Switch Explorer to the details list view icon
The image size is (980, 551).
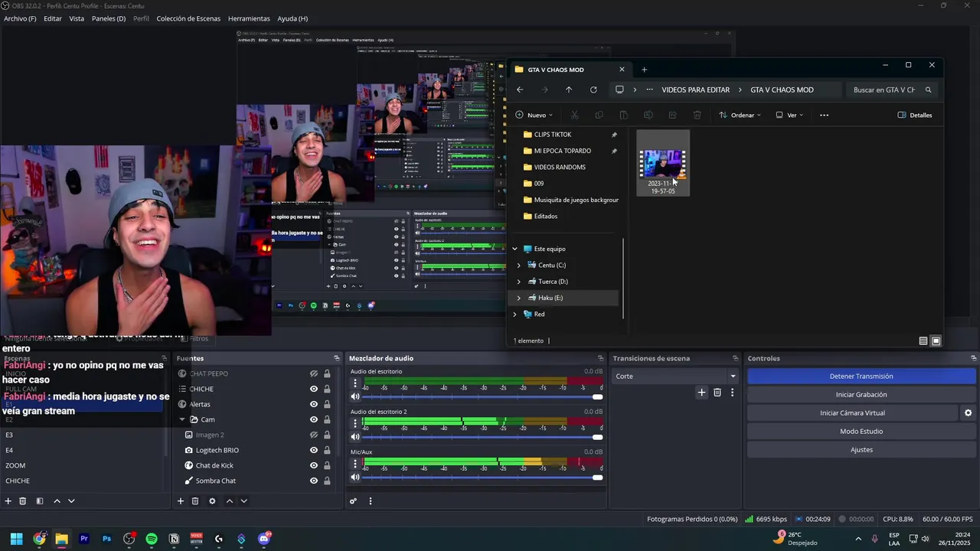(923, 341)
